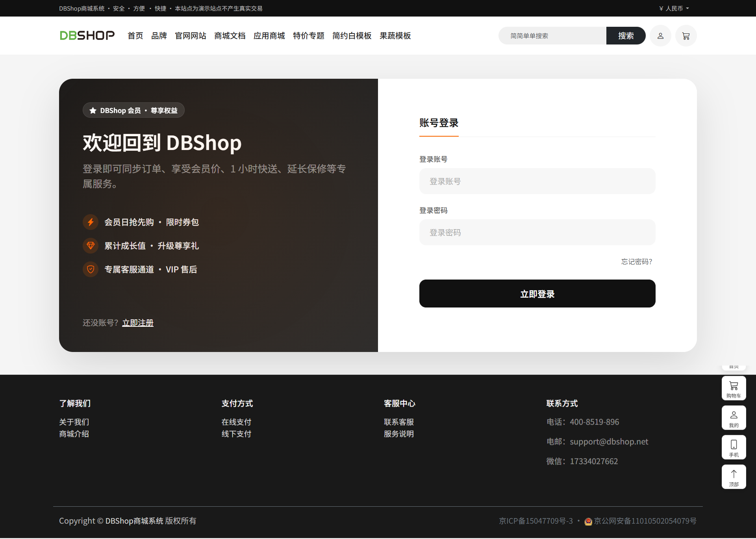Viewport: 756px width, 539px height.
Task: Click the DBSHOP logo
Action: (x=87, y=35)
